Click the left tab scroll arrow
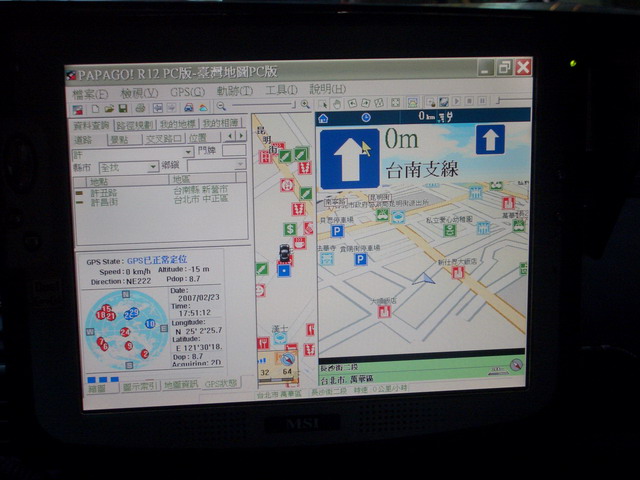This screenshot has width=640, height=480. [231, 136]
